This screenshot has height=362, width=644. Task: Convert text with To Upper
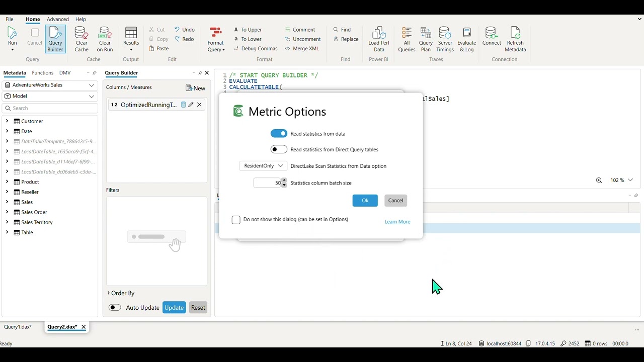(248, 30)
